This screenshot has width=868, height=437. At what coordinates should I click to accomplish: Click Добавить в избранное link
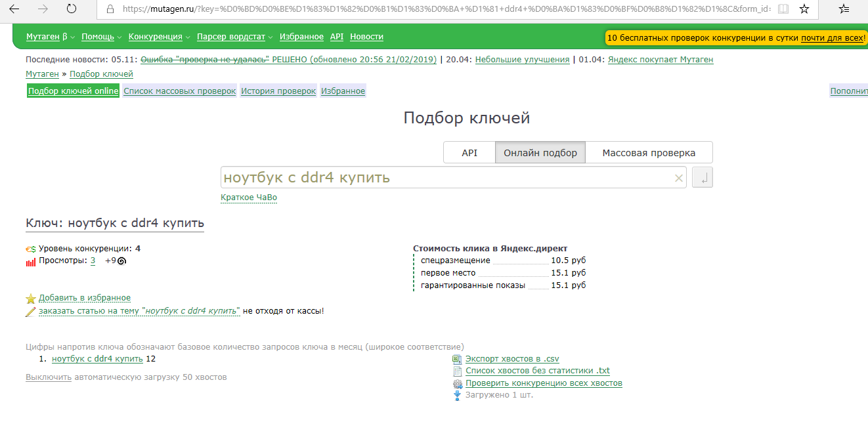coord(85,298)
